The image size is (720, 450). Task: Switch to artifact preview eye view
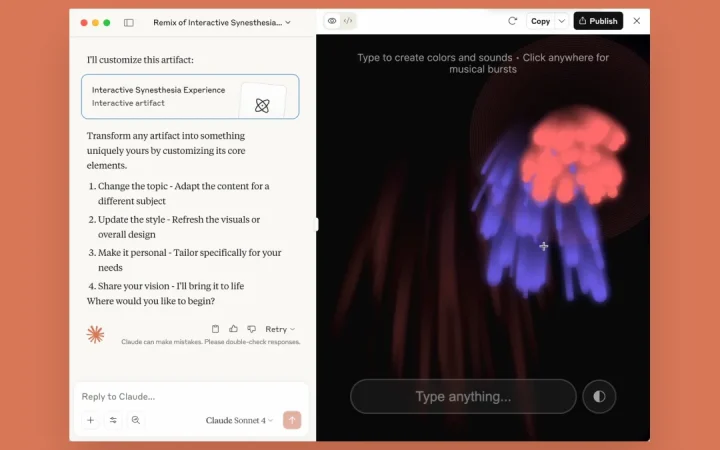click(x=332, y=21)
